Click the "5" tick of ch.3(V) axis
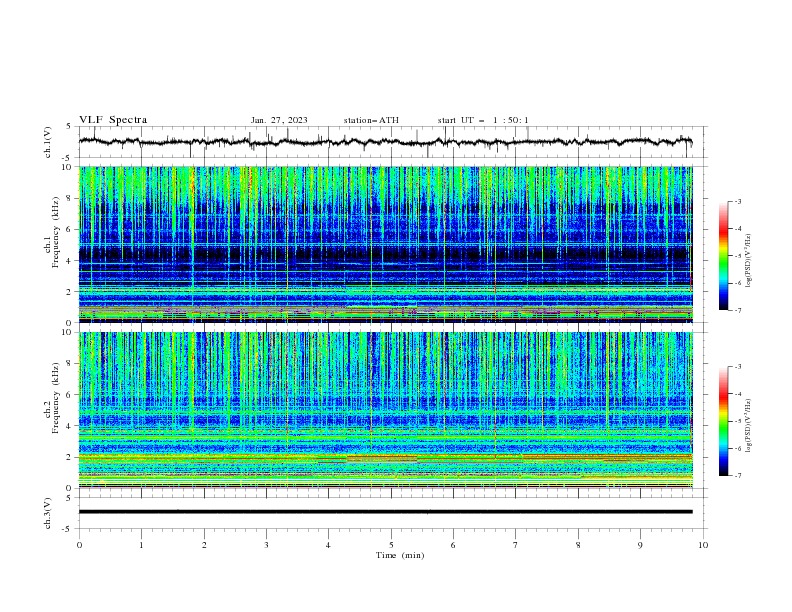 pos(70,498)
